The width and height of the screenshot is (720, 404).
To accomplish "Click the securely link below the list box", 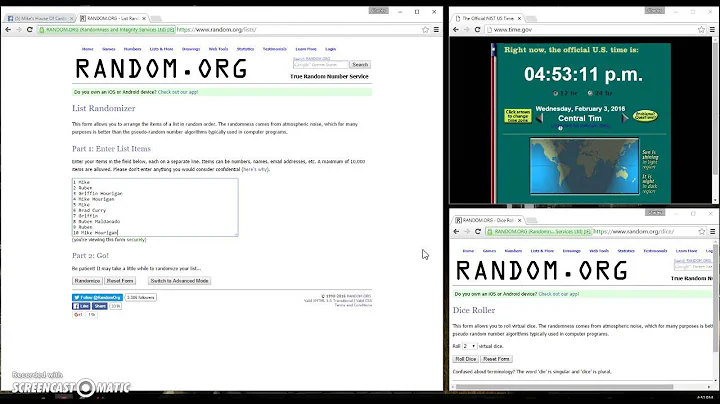I will point(135,240).
